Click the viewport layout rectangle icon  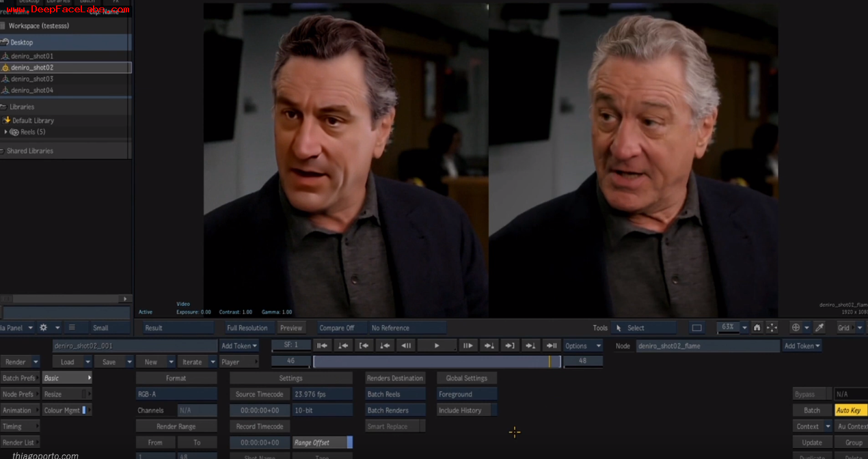coord(696,328)
